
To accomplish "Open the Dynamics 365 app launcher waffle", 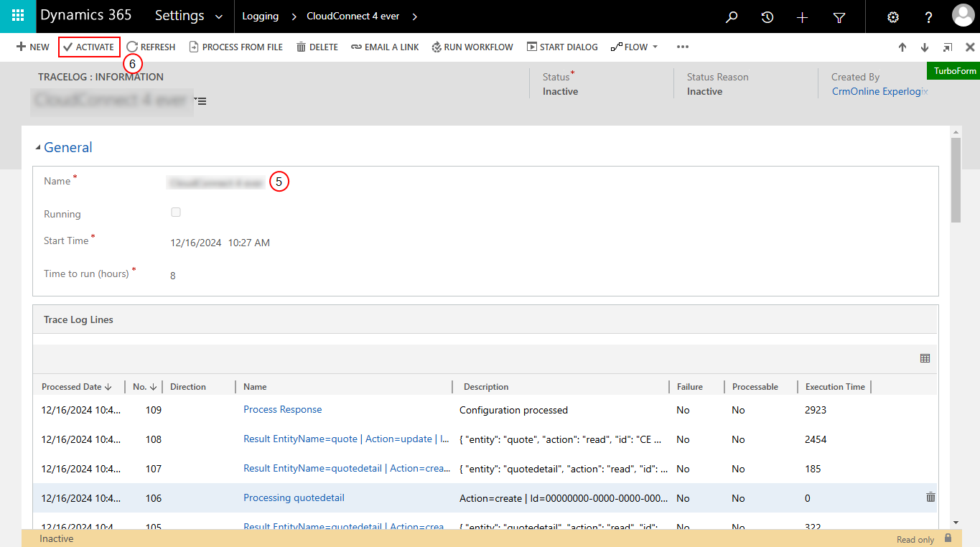I will [x=18, y=16].
